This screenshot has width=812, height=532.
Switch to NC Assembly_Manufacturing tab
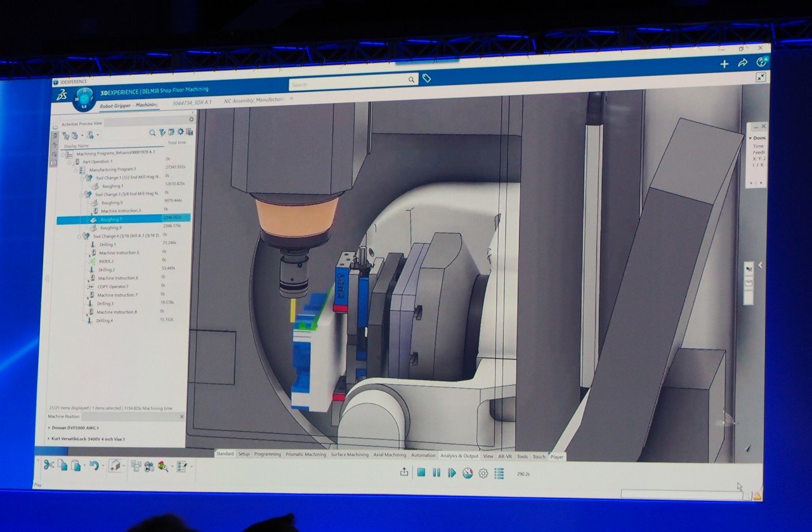click(254, 100)
